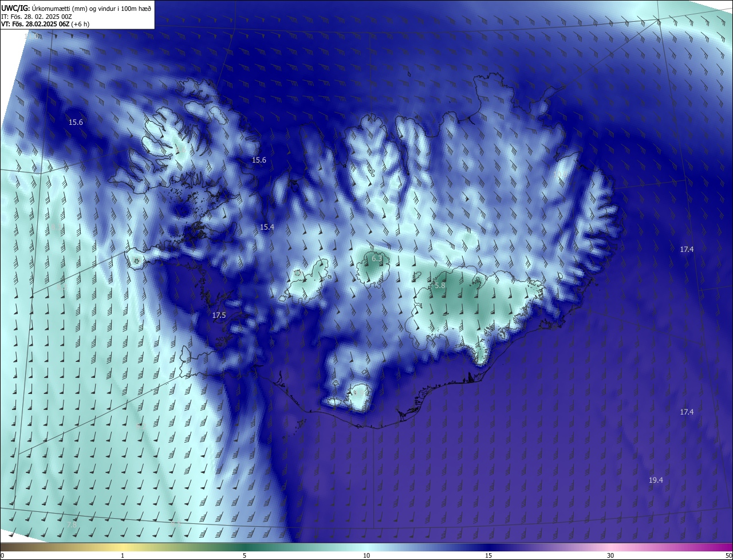733x560 pixels.
Task: Pick the dark green colour bar segment above 5
Action: tap(245, 547)
